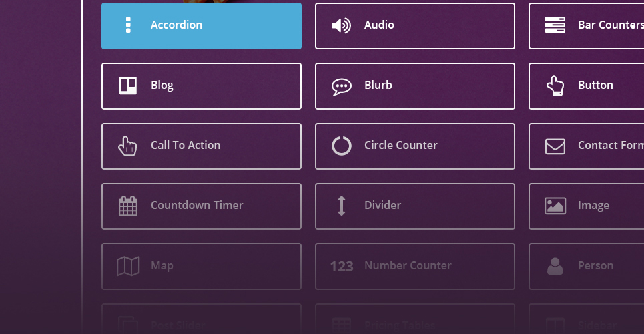Click the Bar Counters icon
The height and width of the screenshot is (334, 644).
coord(555,25)
